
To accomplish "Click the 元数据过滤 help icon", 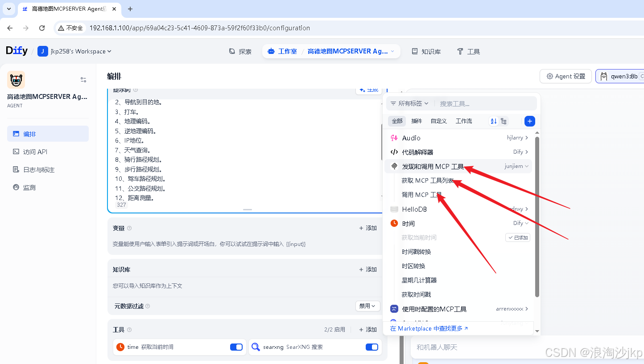I will pyautogui.click(x=148, y=306).
